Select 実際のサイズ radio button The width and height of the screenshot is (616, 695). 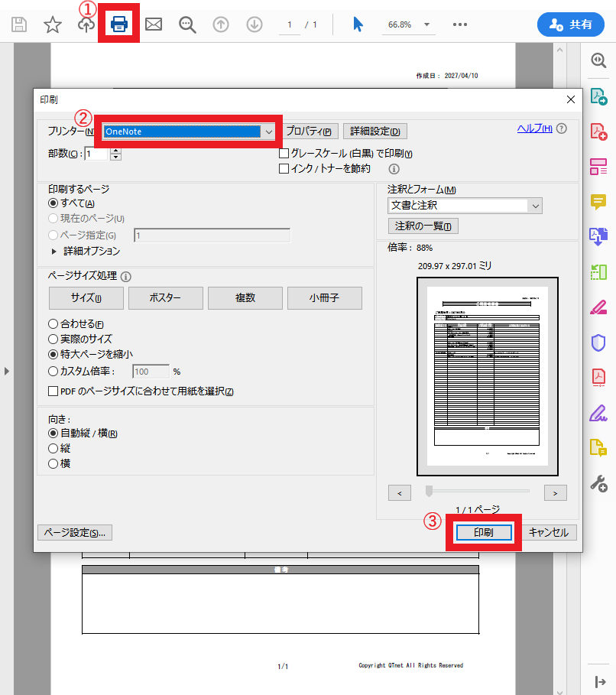pyautogui.click(x=53, y=339)
